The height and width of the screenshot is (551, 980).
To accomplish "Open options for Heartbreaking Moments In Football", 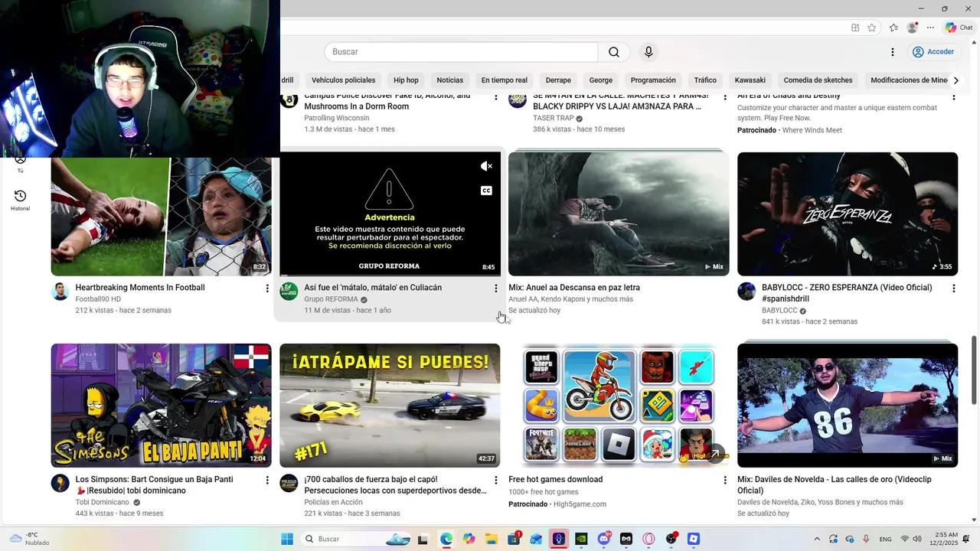I will click(267, 289).
